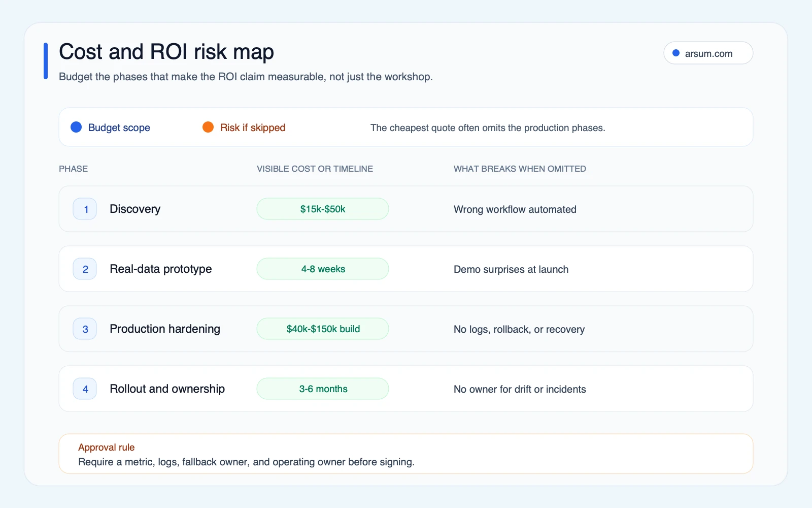Select the 'Require a metric, logs' approval sentence
This screenshot has height=508, width=812.
pyautogui.click(x=247, y=462)
